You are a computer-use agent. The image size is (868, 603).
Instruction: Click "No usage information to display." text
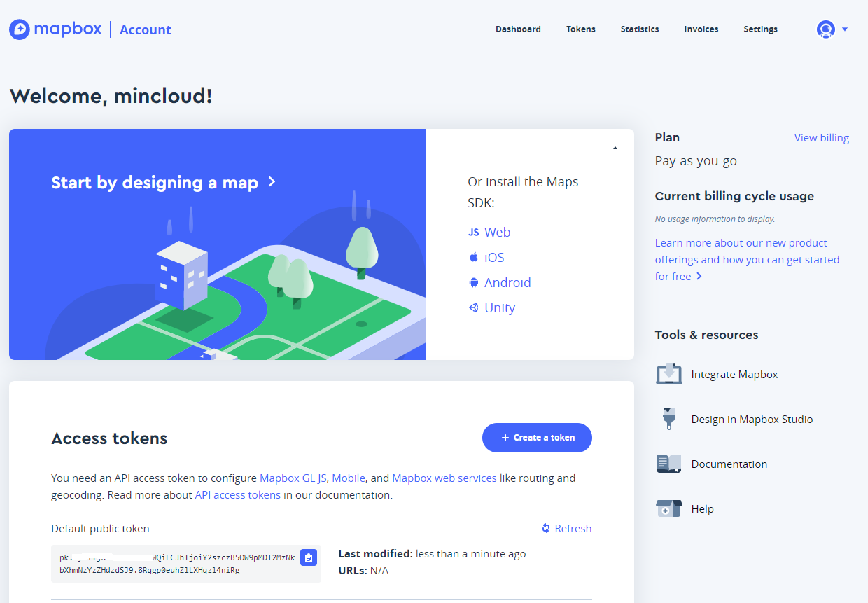[715, 219]
